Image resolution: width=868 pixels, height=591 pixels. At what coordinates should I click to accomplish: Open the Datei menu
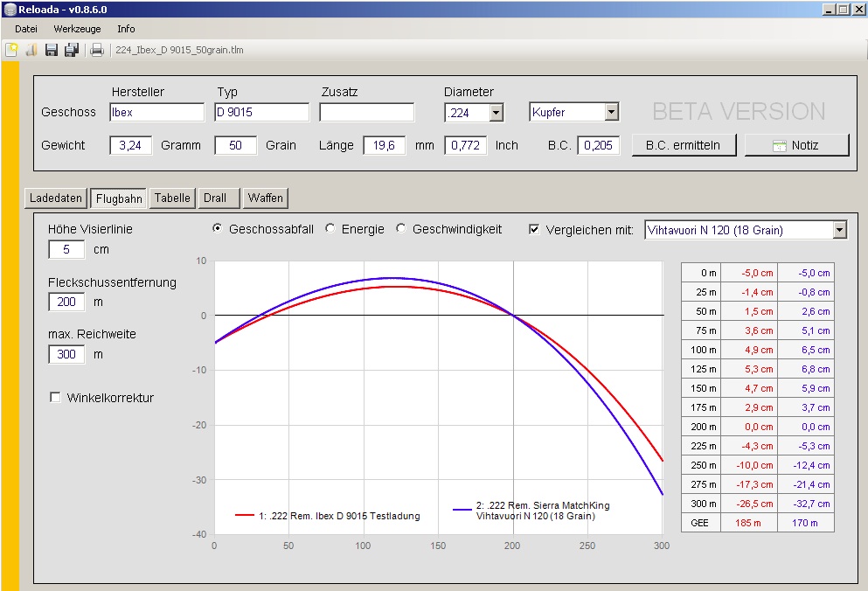click(x=26, y=29)
